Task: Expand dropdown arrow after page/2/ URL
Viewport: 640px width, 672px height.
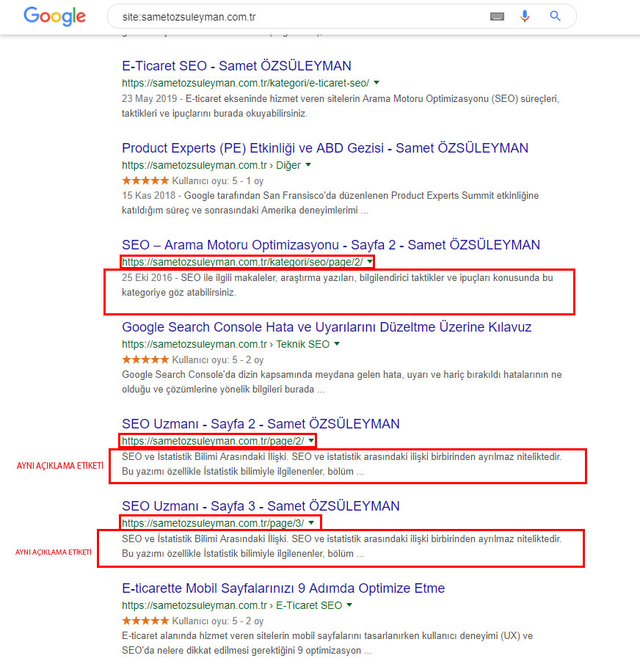Action: click(310, 441)
